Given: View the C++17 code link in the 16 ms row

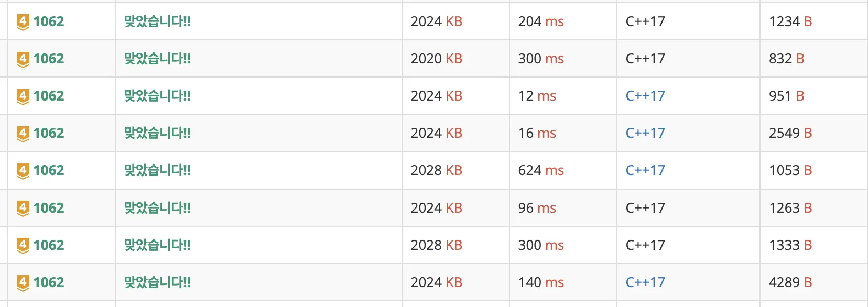Looking at the screenshot, I should pos(645,133).
